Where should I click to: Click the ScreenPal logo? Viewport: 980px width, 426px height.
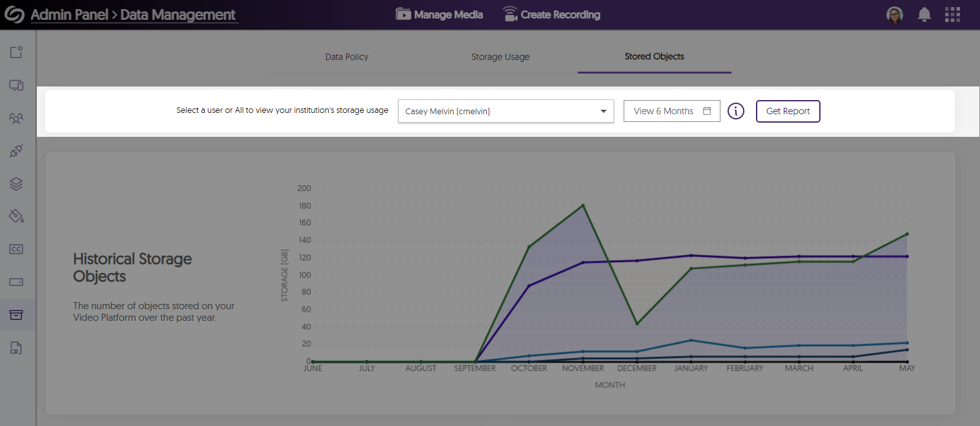pos(14,14)
